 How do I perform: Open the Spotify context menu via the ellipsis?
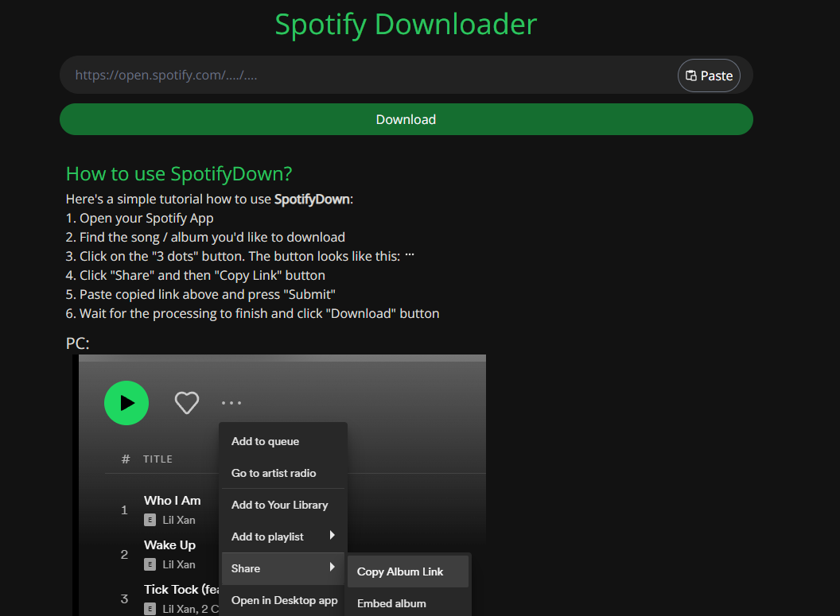(x=231, y=402)
